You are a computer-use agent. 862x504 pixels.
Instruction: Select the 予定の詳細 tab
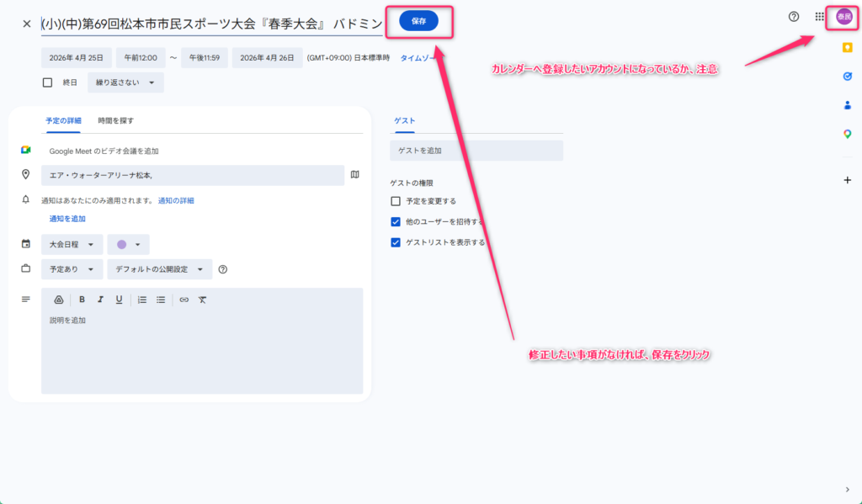click(x=63, y=121)
